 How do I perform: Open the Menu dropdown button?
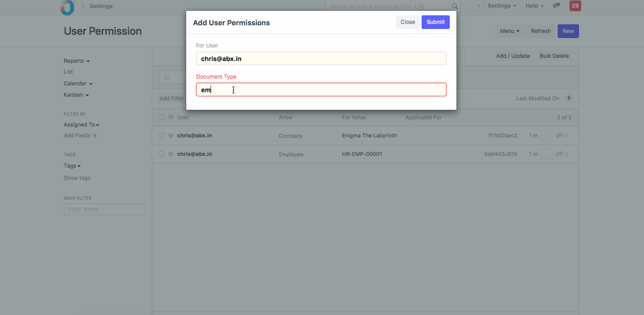tap(510, 31)
